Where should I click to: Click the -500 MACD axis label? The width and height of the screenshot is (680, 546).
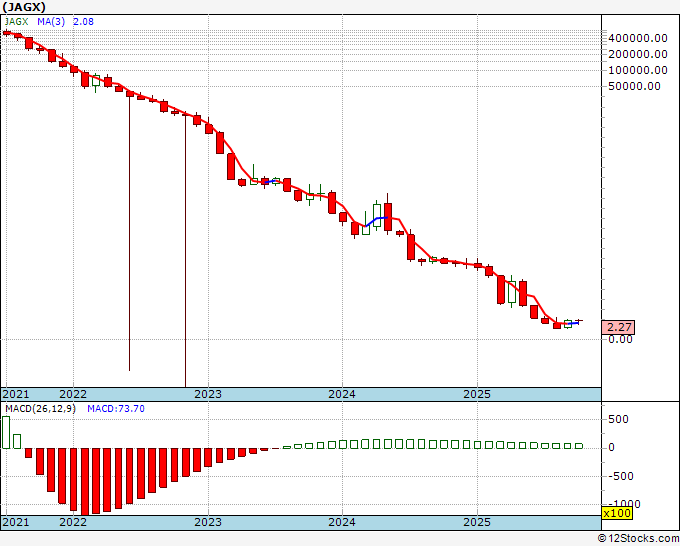(x=619, y=476)
